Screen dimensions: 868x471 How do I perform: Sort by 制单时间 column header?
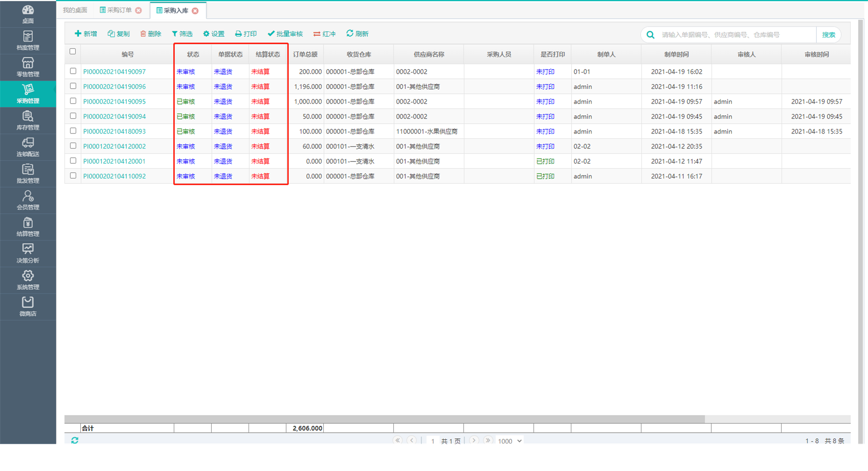(x=676, y=54)
